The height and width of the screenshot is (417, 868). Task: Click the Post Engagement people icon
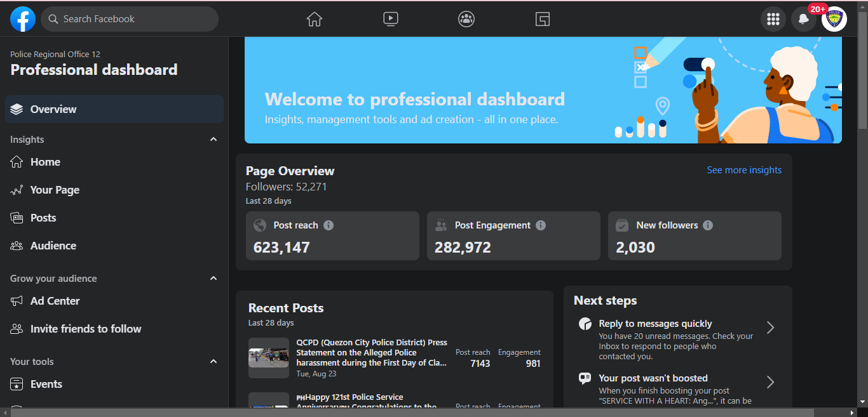tap(441, 225)
